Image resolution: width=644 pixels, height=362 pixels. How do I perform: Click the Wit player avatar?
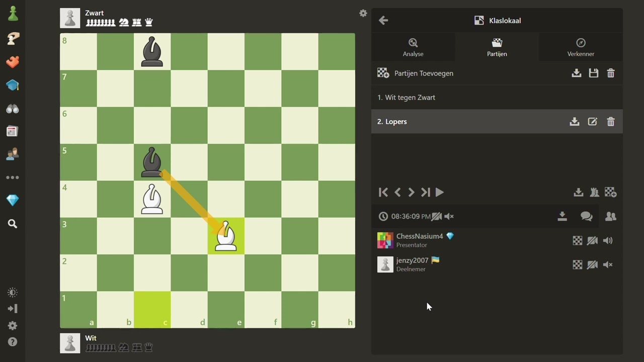point(70,343)
